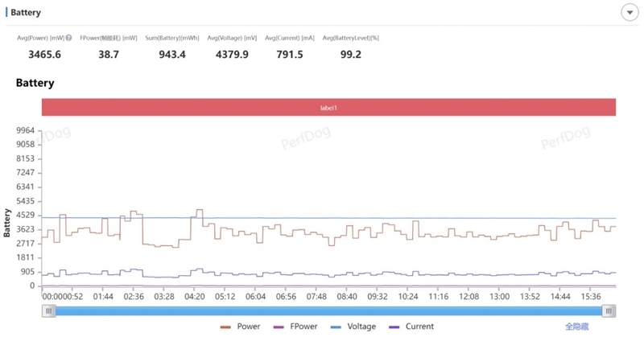
Task: Click the Sum(Battery) value 943.4
Action: pyautogui.click(x=172, y=55)
